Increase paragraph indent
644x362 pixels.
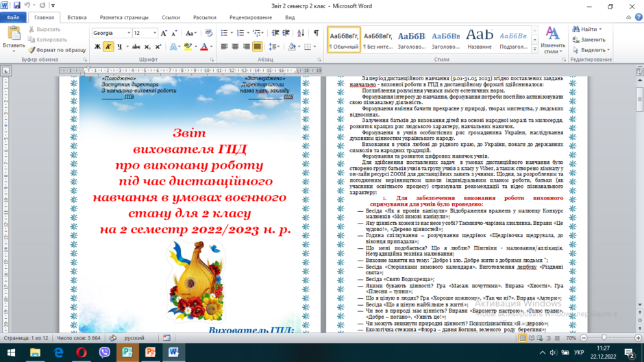pos(286,33)
